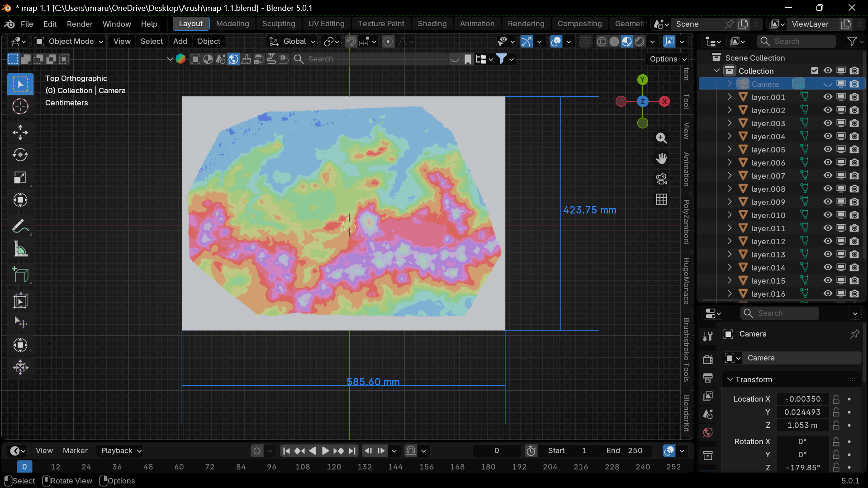Click the red X axis gizmo

tap(664, 101)
